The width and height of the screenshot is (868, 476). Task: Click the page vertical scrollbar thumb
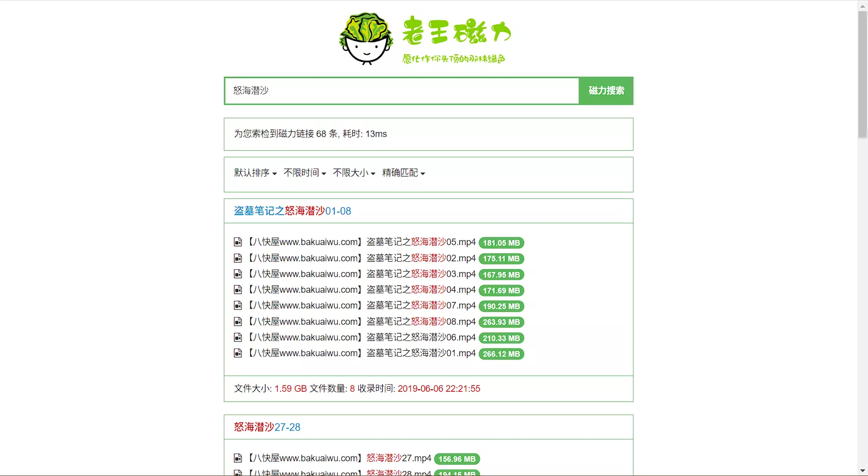(862, 74)
